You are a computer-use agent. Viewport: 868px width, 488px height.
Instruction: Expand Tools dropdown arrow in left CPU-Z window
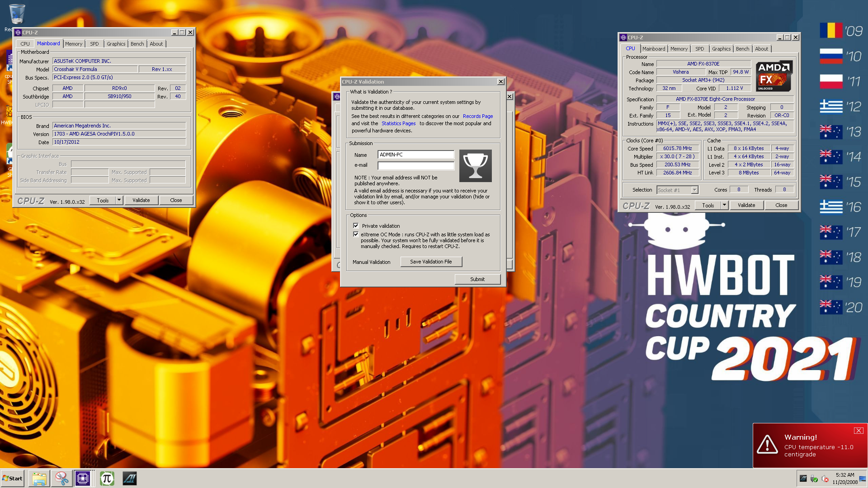click(x=119, y=200)
